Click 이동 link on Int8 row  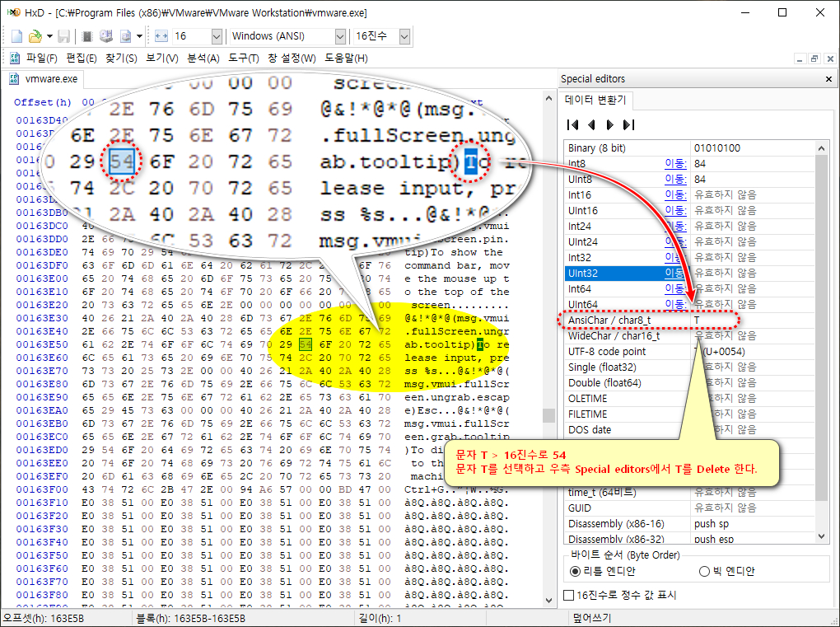point(675,163)
